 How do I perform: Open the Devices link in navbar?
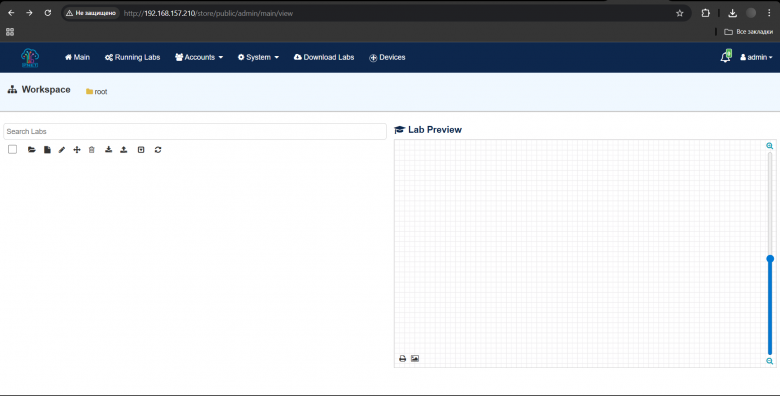(x=387, y=57)
